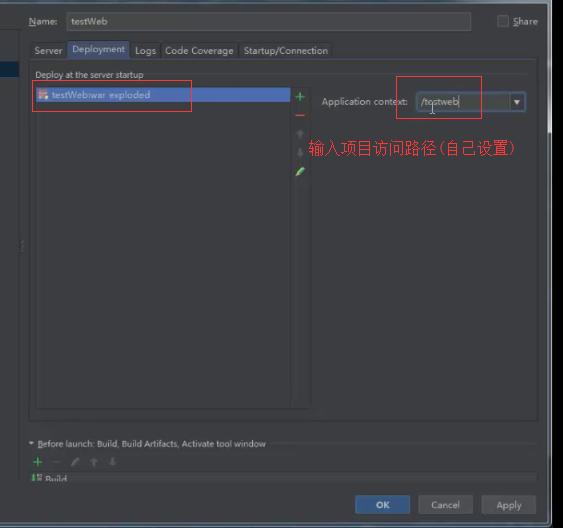563x528 pixels.
Task: Open the Code Coverage tab
Action: [x=199, y=51]
